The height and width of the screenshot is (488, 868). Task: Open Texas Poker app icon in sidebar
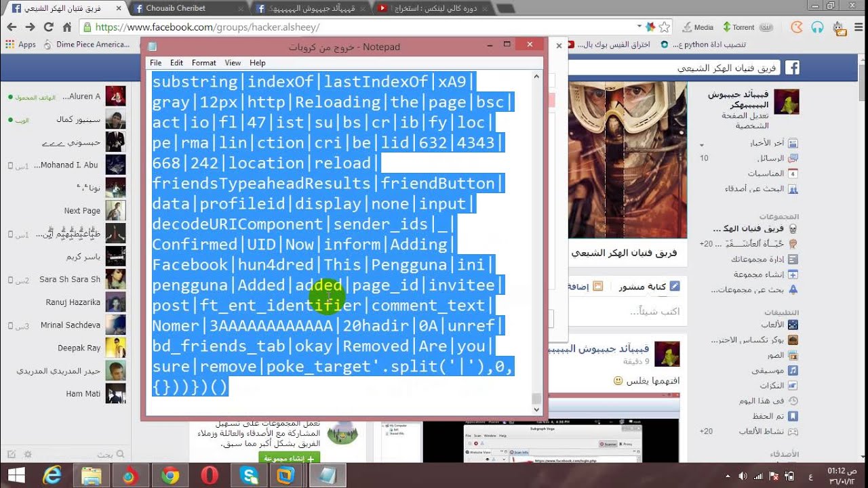point(793,340)
